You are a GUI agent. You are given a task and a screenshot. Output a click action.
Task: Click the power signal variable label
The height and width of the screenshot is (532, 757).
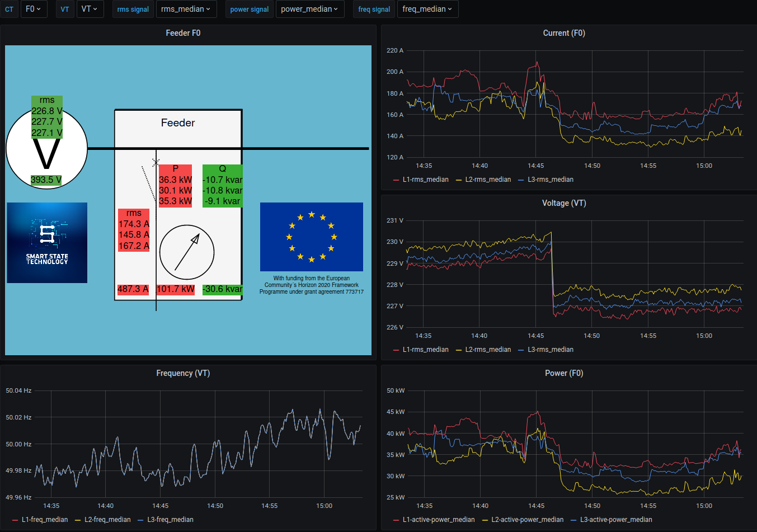250,9
